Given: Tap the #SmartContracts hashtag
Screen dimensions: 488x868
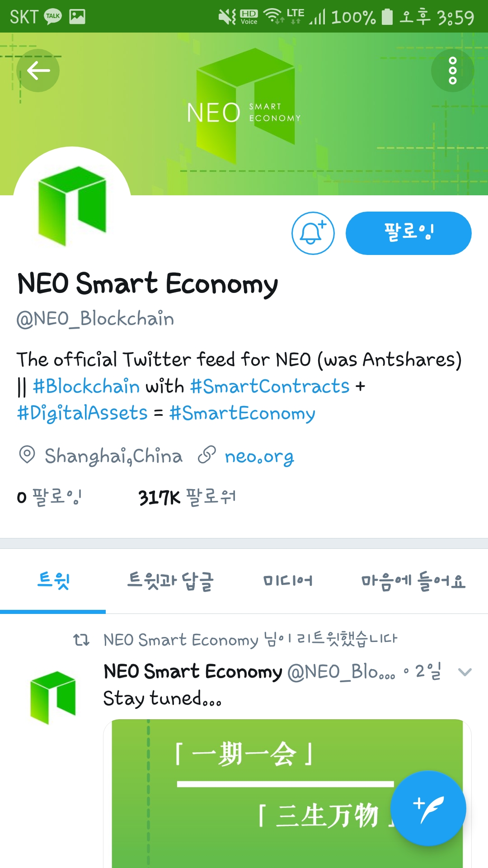Looking at the screenshot, I should [270, 387].
